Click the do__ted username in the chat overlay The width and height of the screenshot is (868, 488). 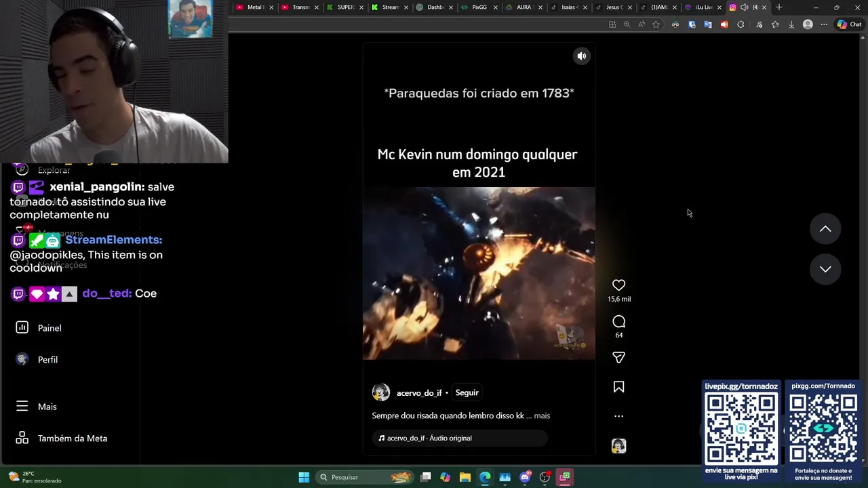106,293
